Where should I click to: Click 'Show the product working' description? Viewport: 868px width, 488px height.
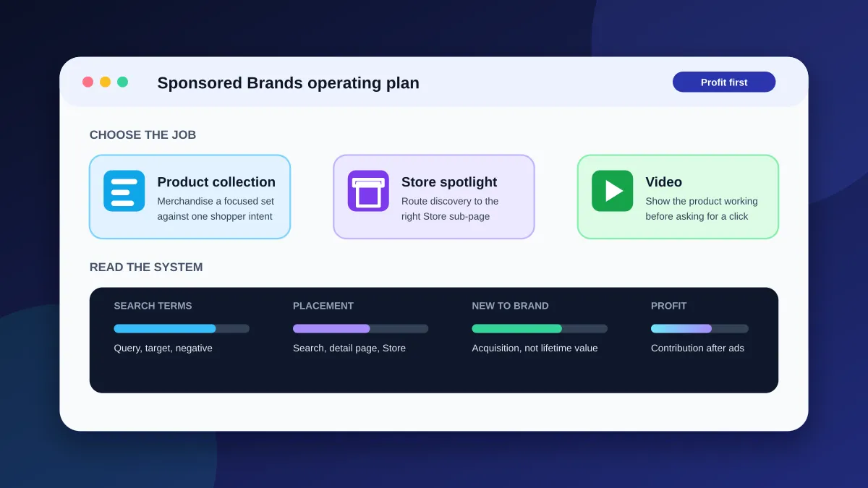[x=702, y=201]
